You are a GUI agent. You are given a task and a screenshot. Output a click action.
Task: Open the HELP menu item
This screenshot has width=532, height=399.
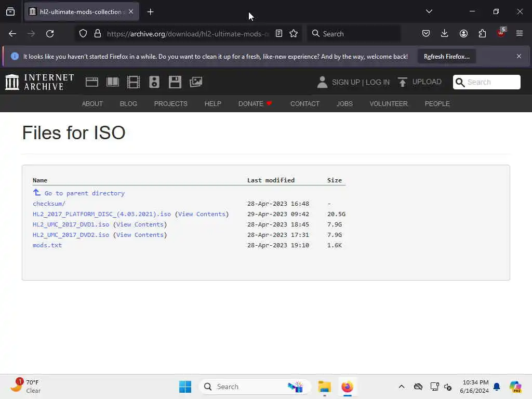(x=212, y=104)
